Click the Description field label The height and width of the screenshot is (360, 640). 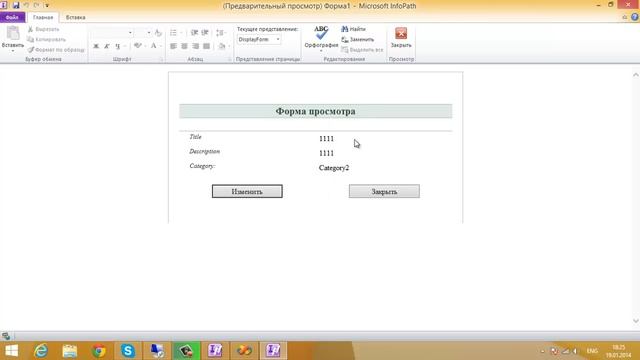[204, 151]
